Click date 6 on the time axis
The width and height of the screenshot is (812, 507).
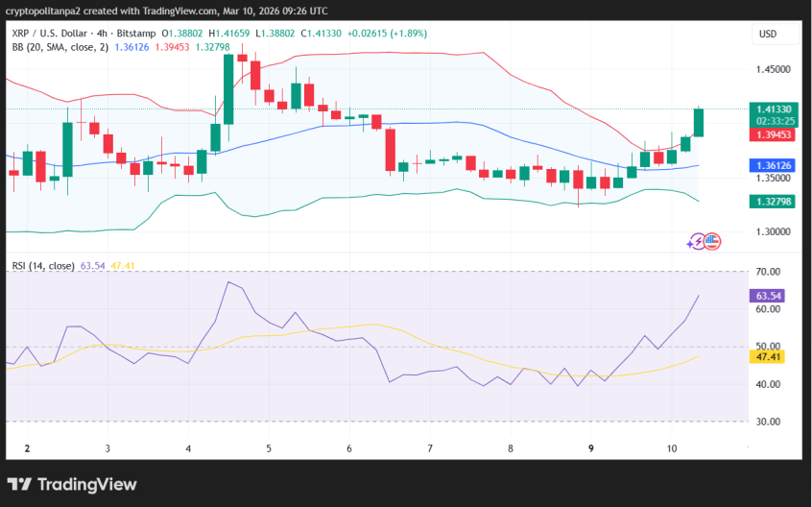pyautogui.click(x=349, y=448)
